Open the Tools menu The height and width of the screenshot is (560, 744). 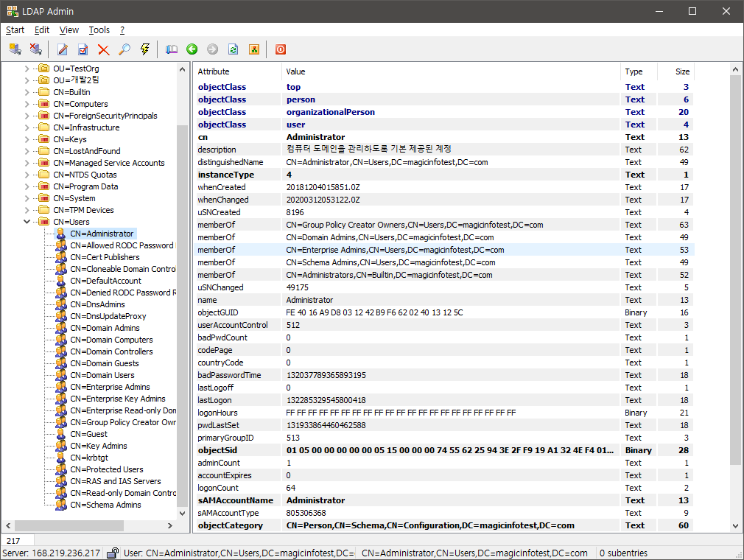(x=99, y=30)
